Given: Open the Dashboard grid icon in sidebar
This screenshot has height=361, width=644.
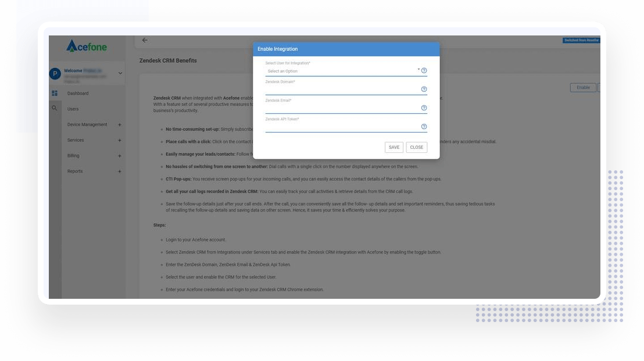Looking at the screenshot, I should coord(55,93).
